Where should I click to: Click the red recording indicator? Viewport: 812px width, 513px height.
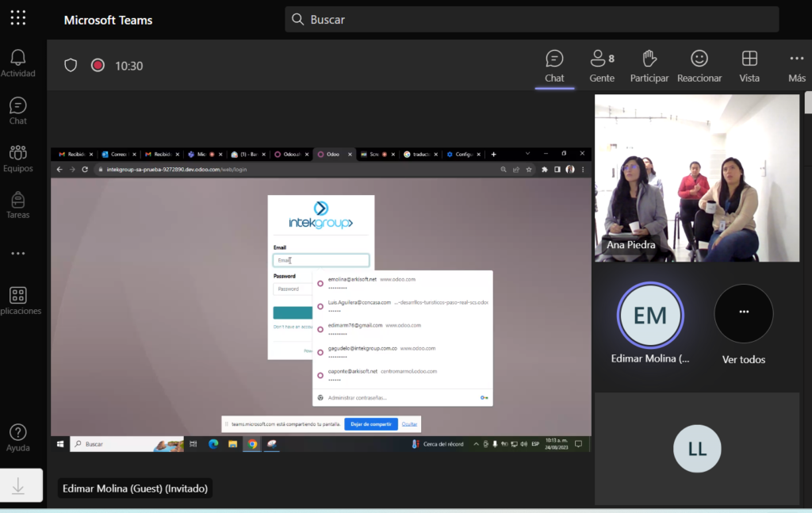click(98, 66)
